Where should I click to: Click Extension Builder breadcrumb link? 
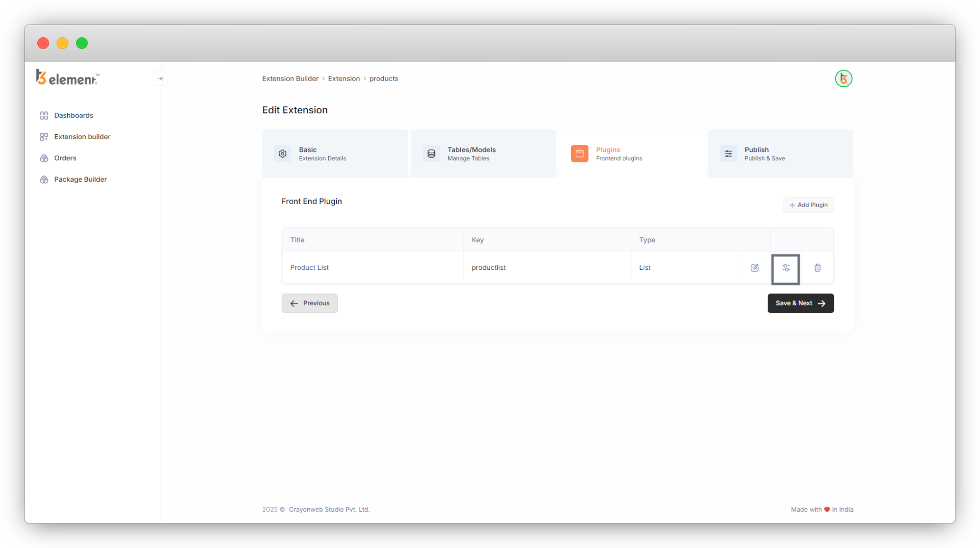(x=290, y=79)
